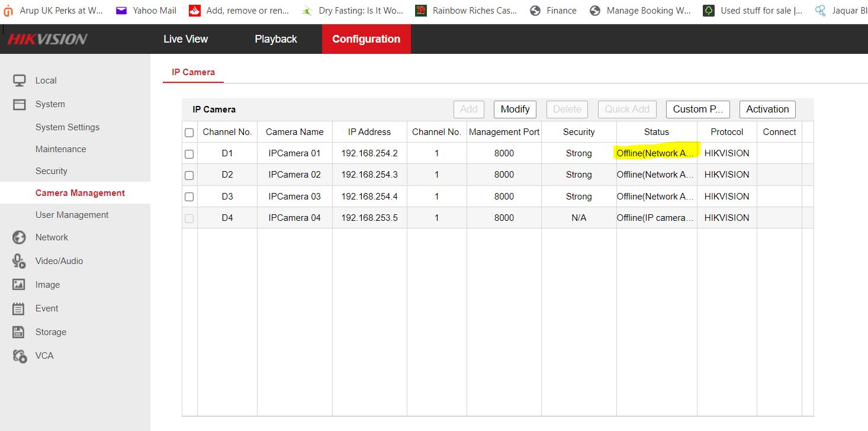Open the Playback tab

point(276,39)
